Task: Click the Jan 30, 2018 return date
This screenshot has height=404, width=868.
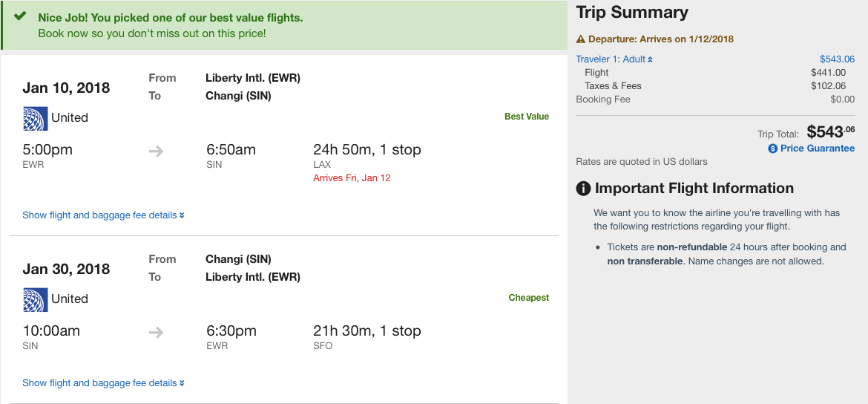Action: [66, 269]
